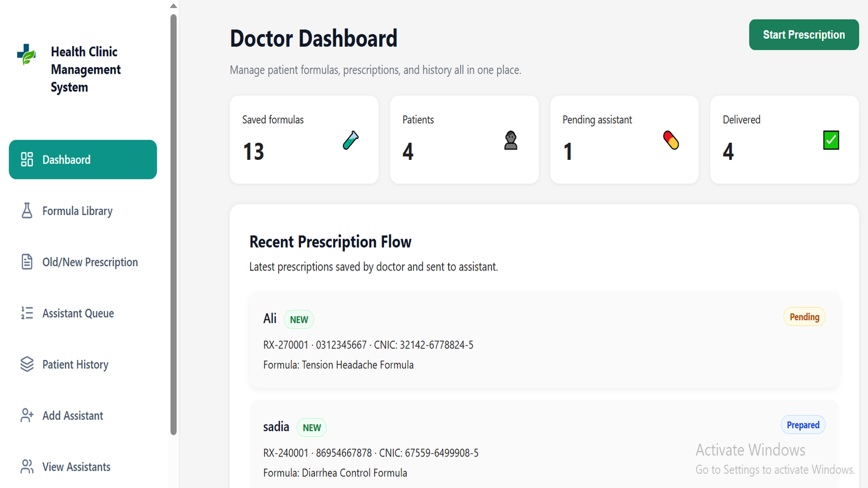This screenshot has height=488, width=868.
Task: Click the View Assistants users icon
Action: (x=27, y=466)
